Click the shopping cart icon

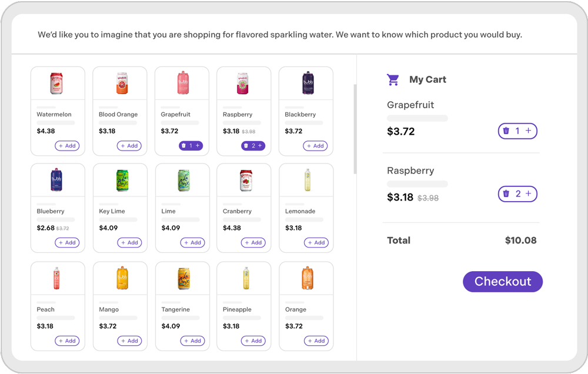tap(393, 79)
